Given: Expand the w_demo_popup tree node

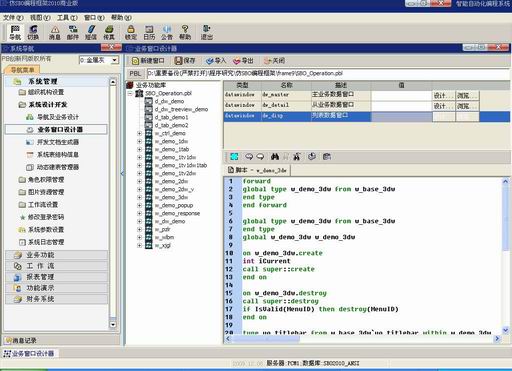Looking at the screenshot, I should coord(140,205).
